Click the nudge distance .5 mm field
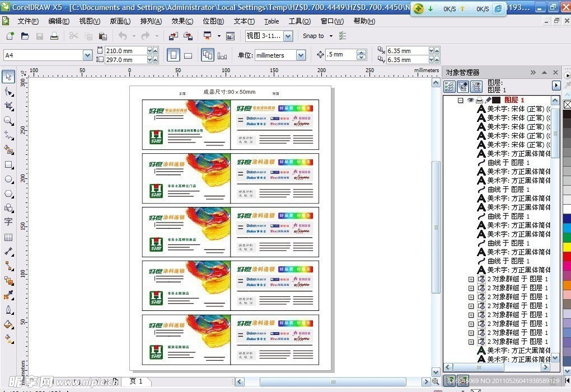Viewport: 571px width, 392px height. click(341, 55)
